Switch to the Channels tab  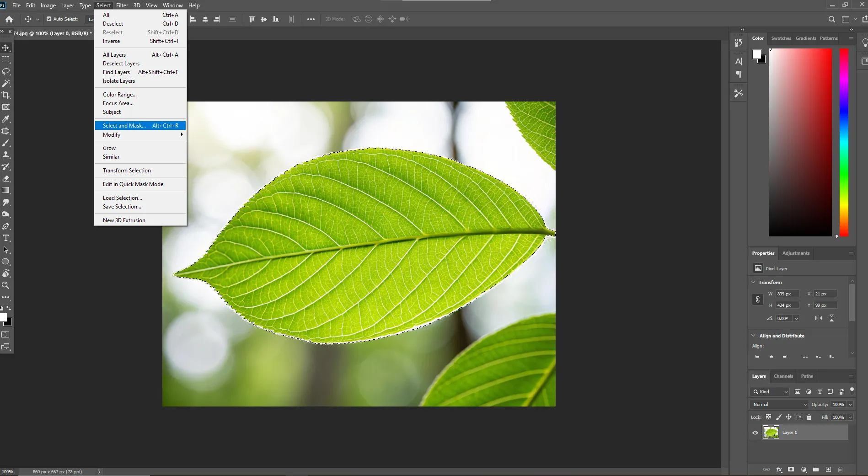pos(783,376)
